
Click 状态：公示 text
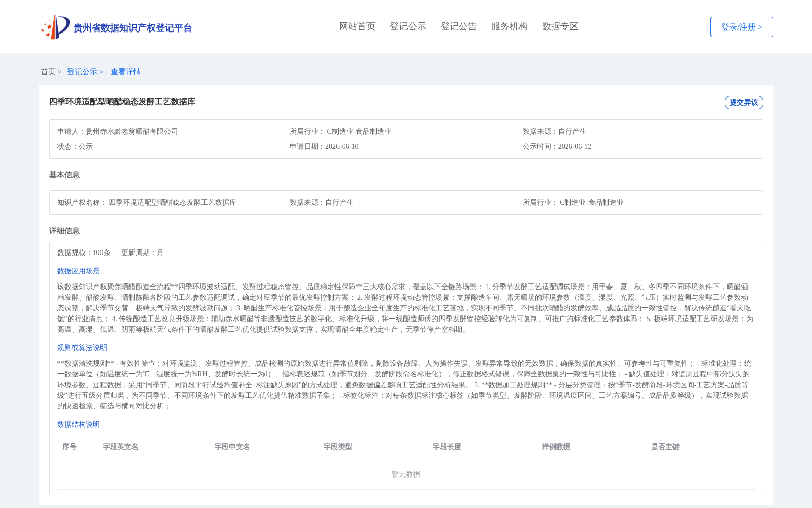pyautogui.click(x=75, y=146)
